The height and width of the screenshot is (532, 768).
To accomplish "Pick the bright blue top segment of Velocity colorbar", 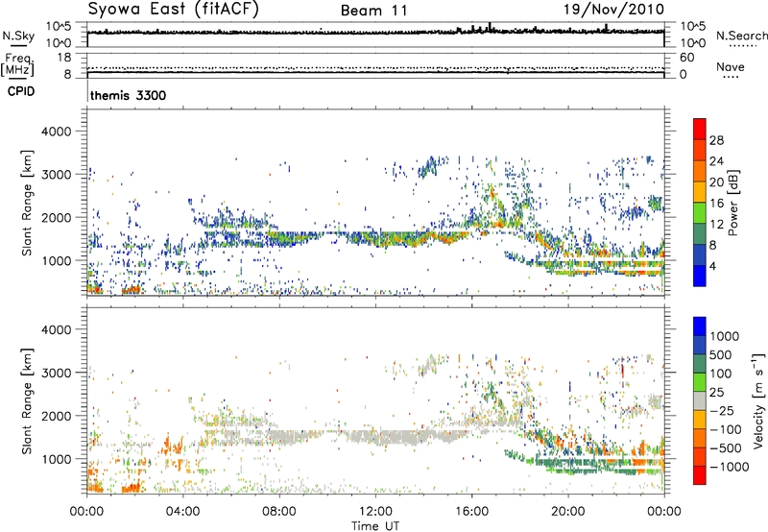I will click(x=700, y=326).
